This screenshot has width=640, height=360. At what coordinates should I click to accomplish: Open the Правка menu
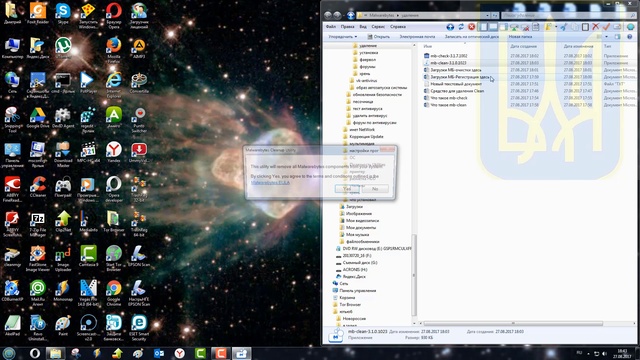[x=347, y=27]
